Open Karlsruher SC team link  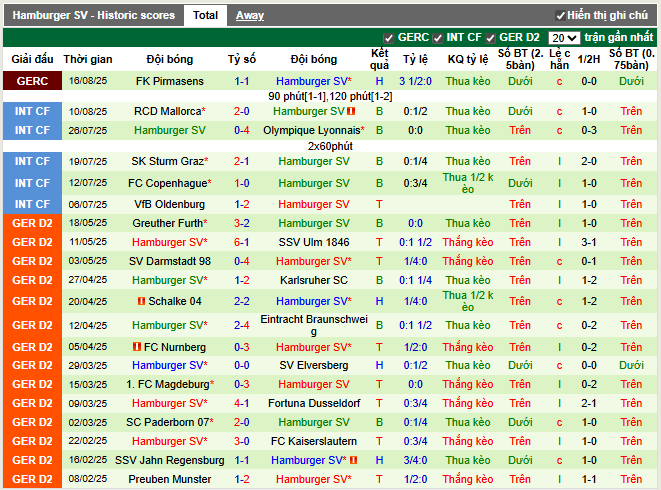click(314, 280)
